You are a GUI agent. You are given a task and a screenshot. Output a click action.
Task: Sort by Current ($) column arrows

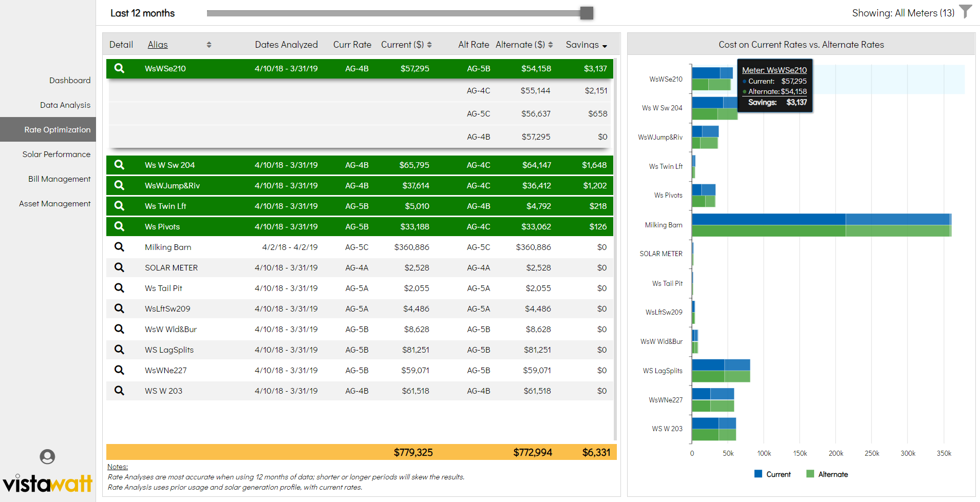[429, 45]
